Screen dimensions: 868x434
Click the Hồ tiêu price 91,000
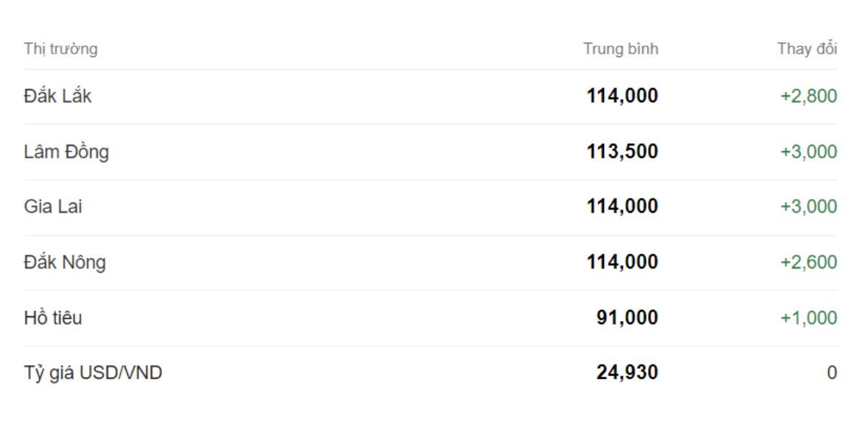click(x=627, y=318)
